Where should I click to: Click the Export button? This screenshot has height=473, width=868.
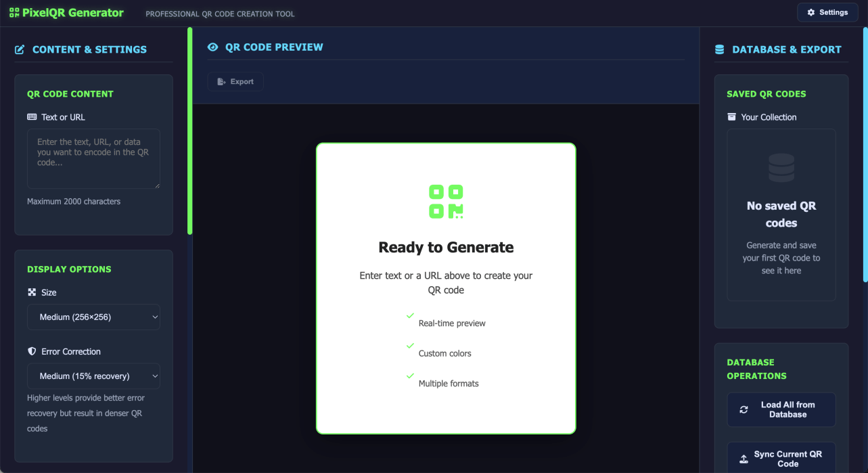(x=235, y=82)
